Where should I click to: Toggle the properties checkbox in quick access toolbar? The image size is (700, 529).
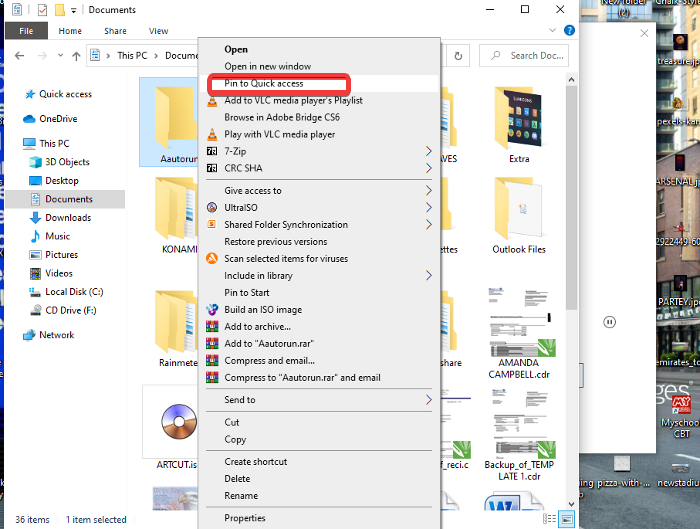pyautogui.click(x=42, y=10)
